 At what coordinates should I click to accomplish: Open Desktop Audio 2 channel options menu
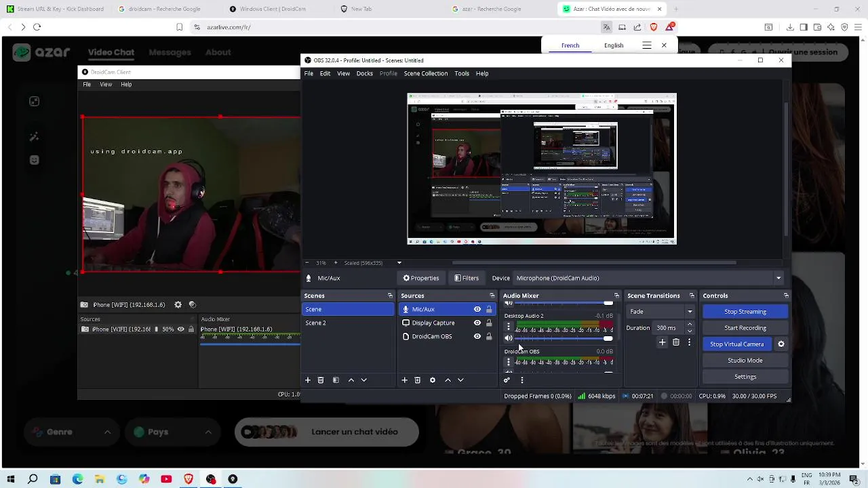point(509,327)
